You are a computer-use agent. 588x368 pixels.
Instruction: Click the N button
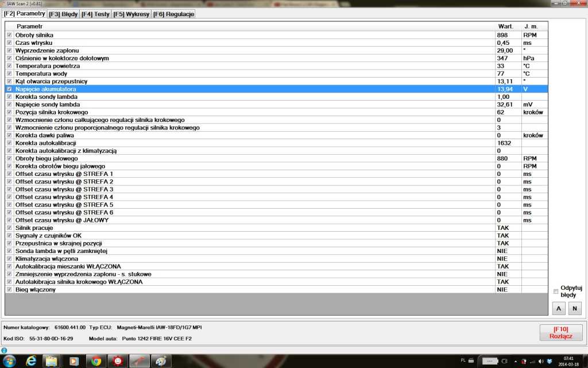tap(574, 309)
